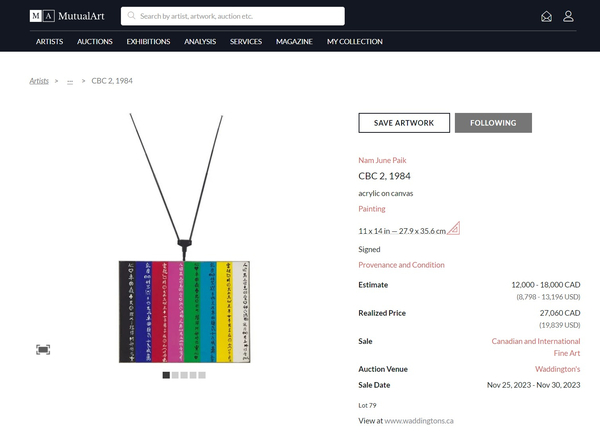Open the Artists navigation menu

(49, 42)
